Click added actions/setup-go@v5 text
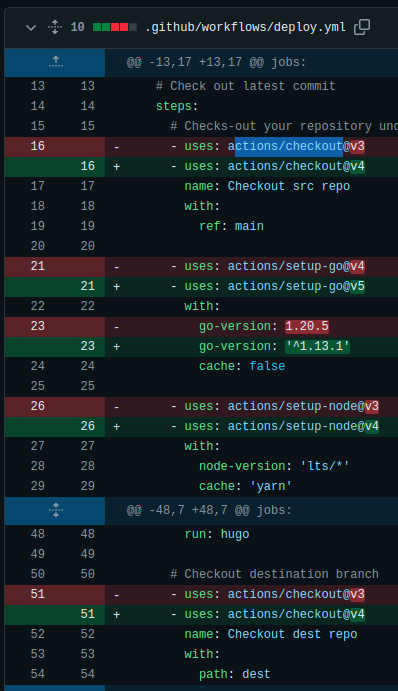The image size is (398, 691). [296, 286]
